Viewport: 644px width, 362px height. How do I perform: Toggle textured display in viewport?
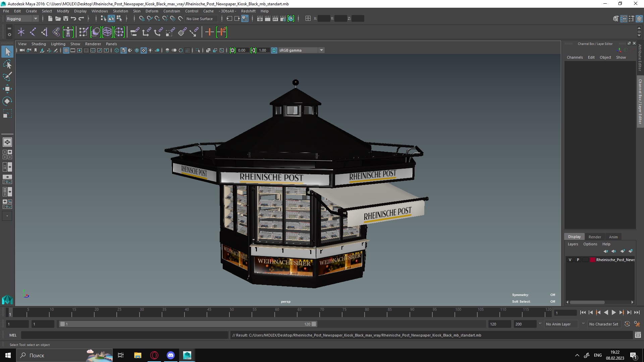(144, 50)
